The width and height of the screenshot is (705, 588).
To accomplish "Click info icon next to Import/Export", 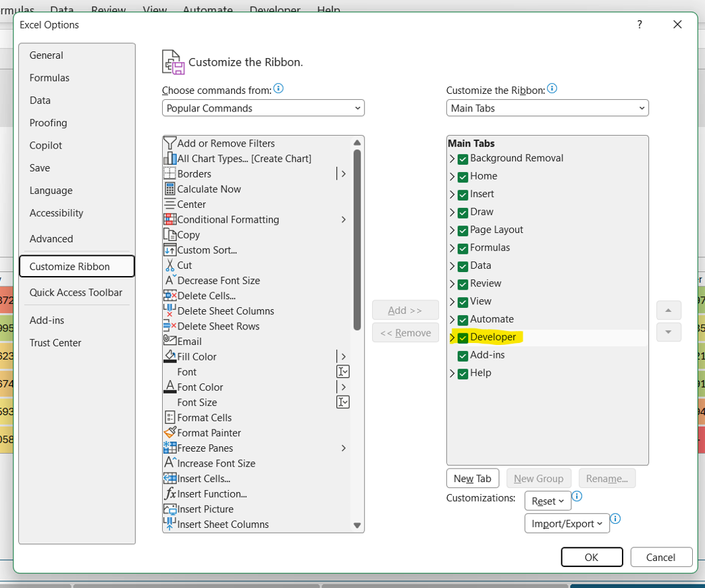I will point(615,518).
